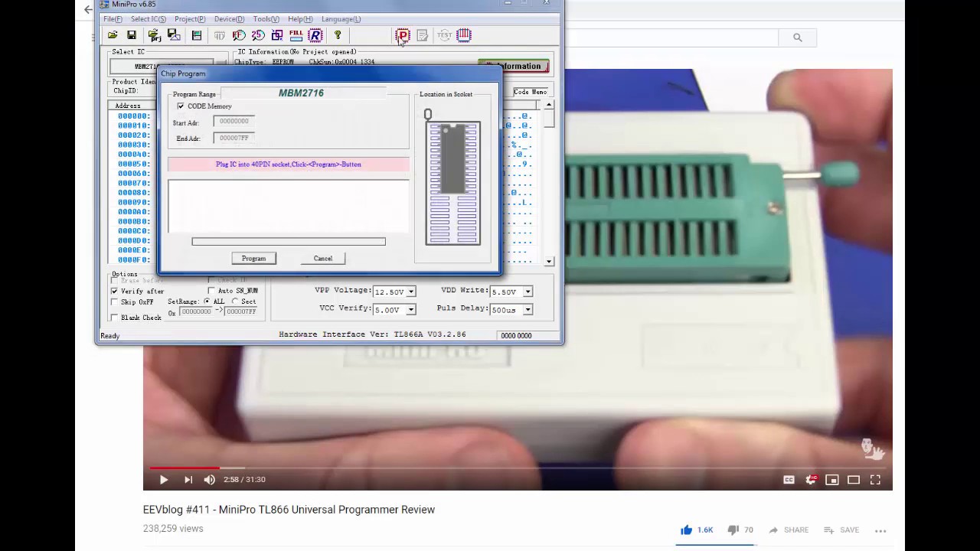
Task: Click the Program button in dialog
Action: (x=253, y=259)
